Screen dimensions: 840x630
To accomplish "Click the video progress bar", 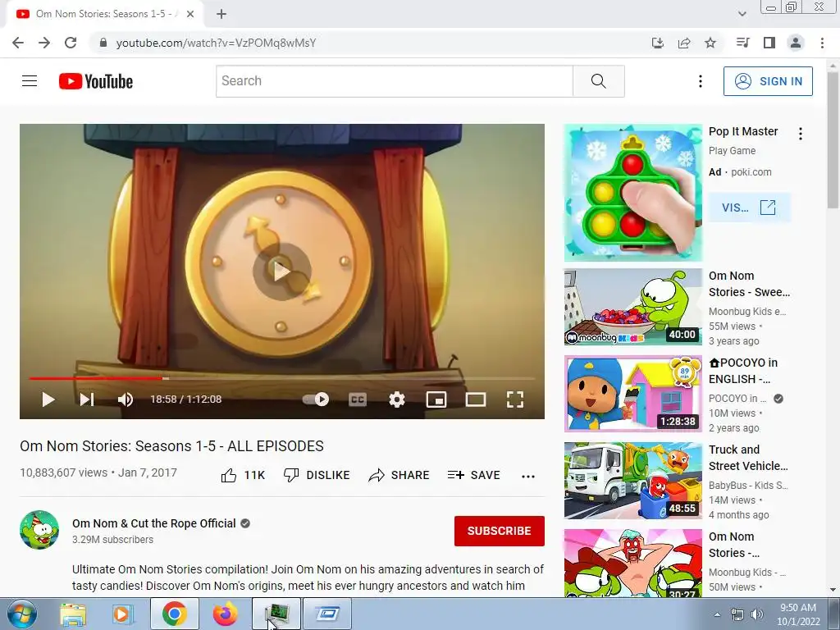I will (x=282, y=378).
